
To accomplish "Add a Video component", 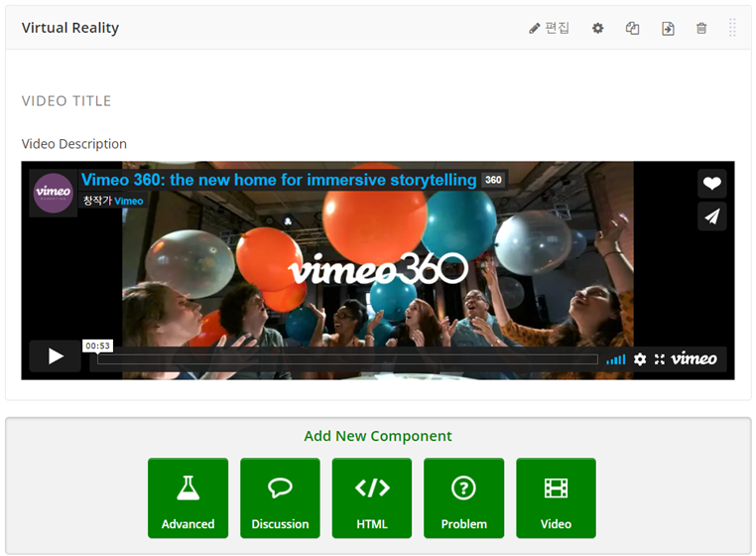I will click(556, 497).
